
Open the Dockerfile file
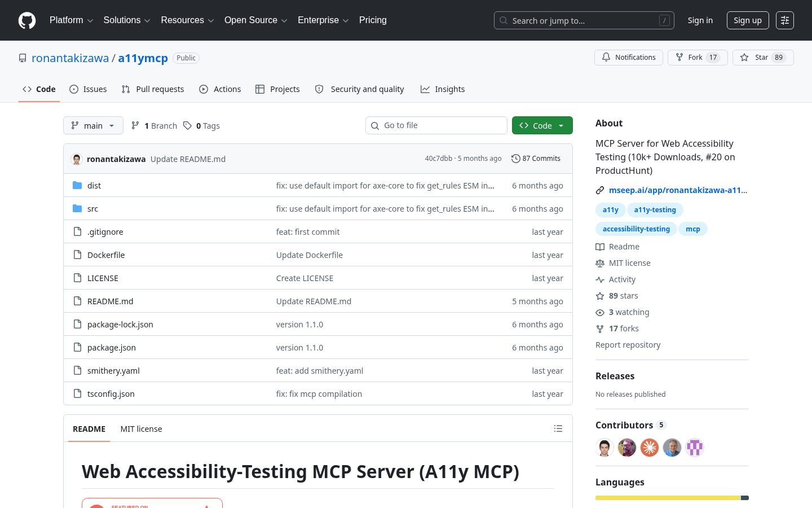(x=106, y=255)
